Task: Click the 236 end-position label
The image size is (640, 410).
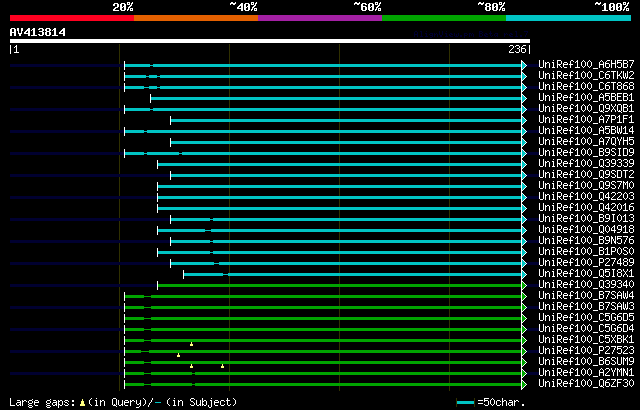Action: pos(517,50)
